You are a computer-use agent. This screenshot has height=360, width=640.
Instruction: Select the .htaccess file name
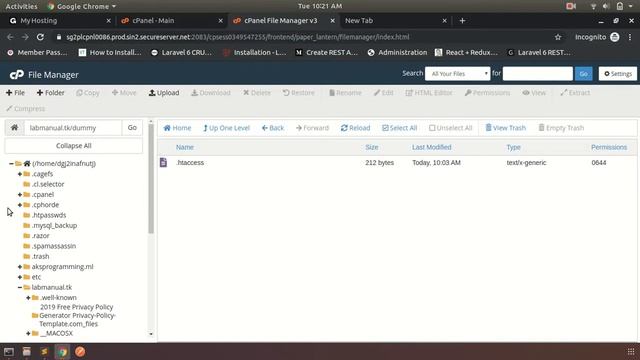tap(190, 162)
